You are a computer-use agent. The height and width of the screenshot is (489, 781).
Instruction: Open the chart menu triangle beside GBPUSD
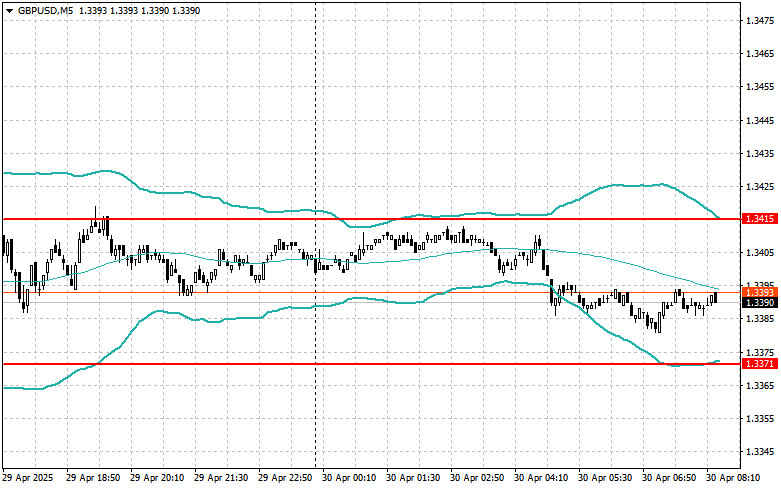coord(9,11)
